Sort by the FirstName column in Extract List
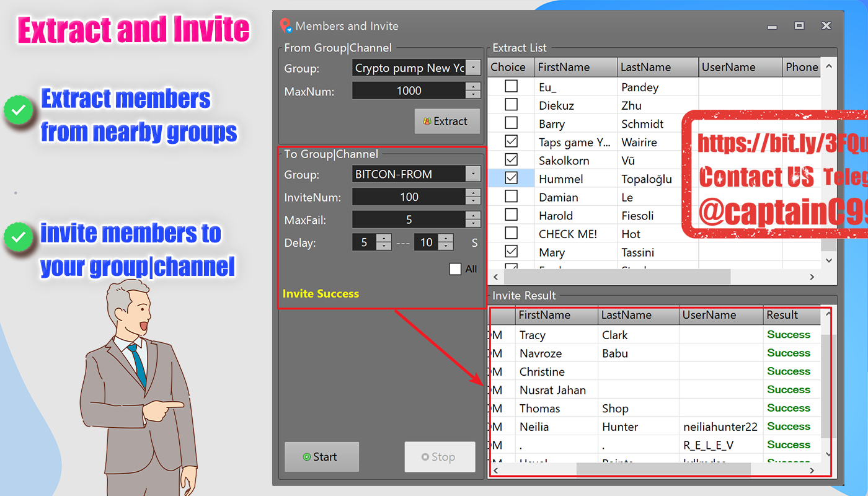The image size is (868, 496). click(x=576, y=67)
